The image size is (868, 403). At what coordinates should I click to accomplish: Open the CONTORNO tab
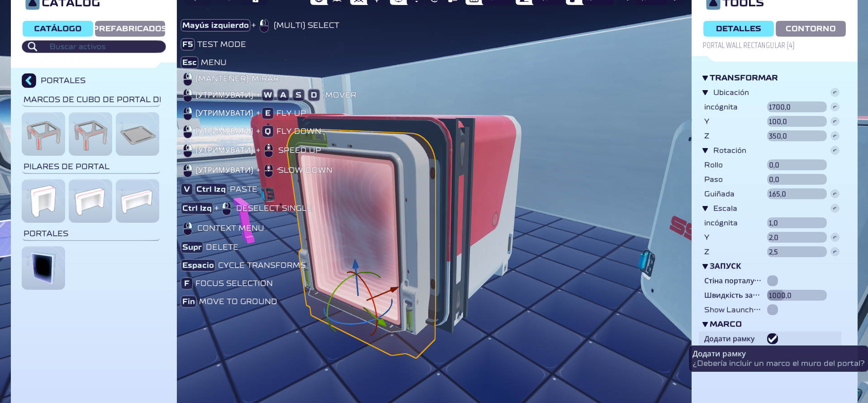(x=810, y=29)
